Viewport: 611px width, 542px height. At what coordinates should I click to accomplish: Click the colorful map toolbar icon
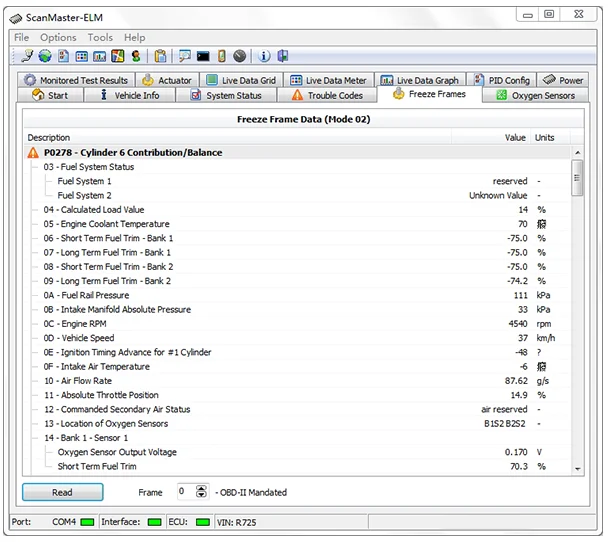[x=118, y=56]
